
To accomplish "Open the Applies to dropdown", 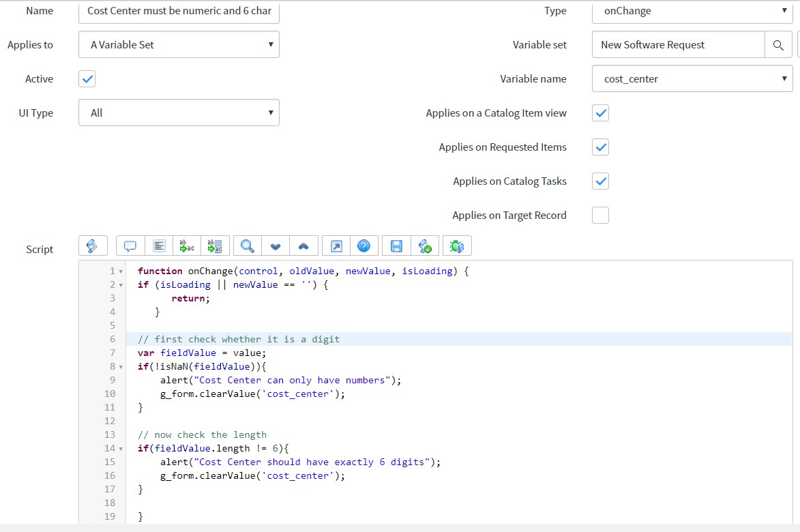I will point(179,44).
